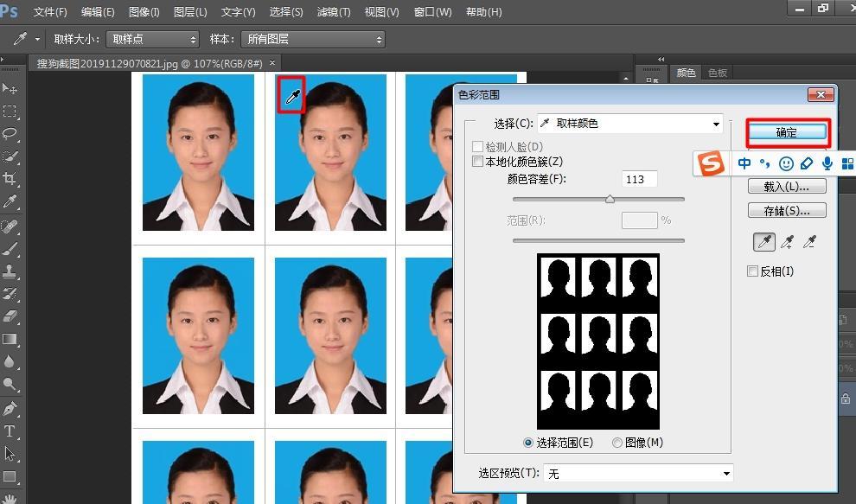Open the 选区预览 dropdown
The height and width of the screenshot is (504, 856).
(638, 474)
